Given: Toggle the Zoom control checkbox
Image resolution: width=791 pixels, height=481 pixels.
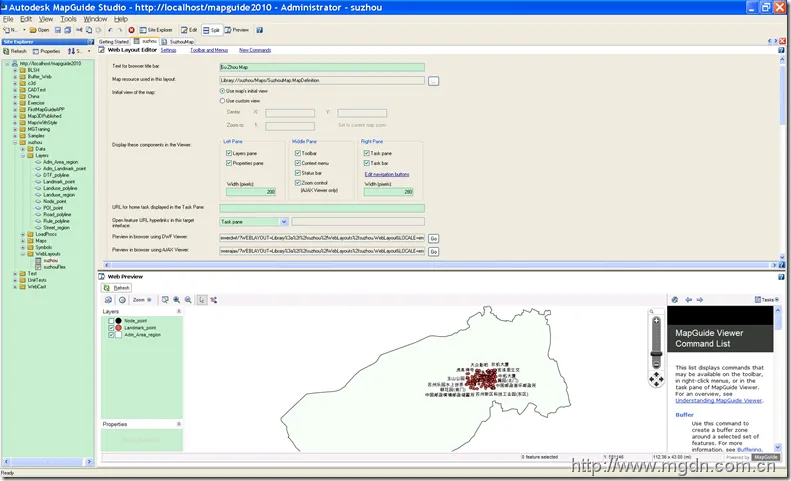Looking at the screenshot, I should [298, 183].
